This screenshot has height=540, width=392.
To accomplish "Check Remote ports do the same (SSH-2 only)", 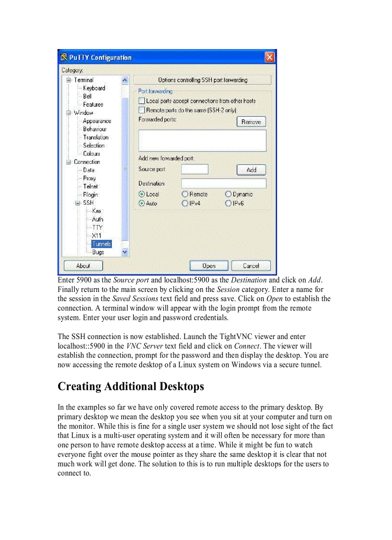I will [141, 110].
